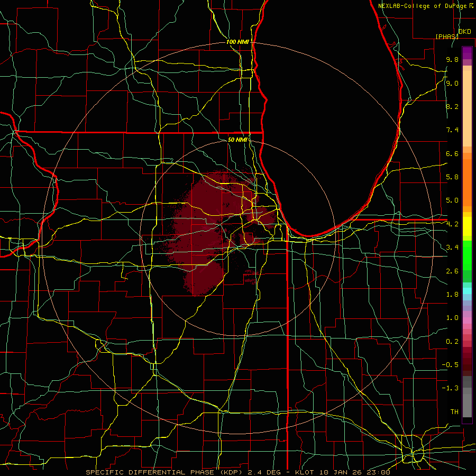Click the 9.8 scale value
The image size is (476, 476).
[x=452, y=60]
